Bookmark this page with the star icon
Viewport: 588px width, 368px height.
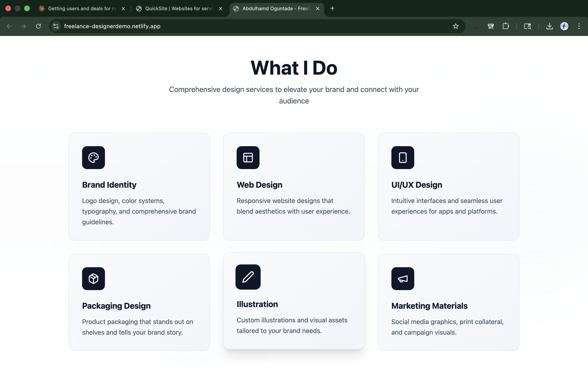pyautogui.click(x=455, y=26)
